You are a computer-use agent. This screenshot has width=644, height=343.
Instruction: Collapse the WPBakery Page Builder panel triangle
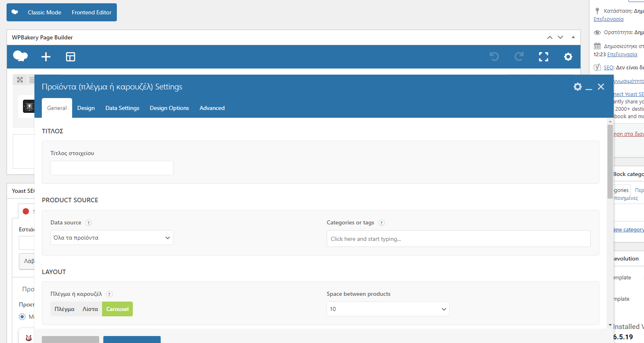tap(573, 37)
